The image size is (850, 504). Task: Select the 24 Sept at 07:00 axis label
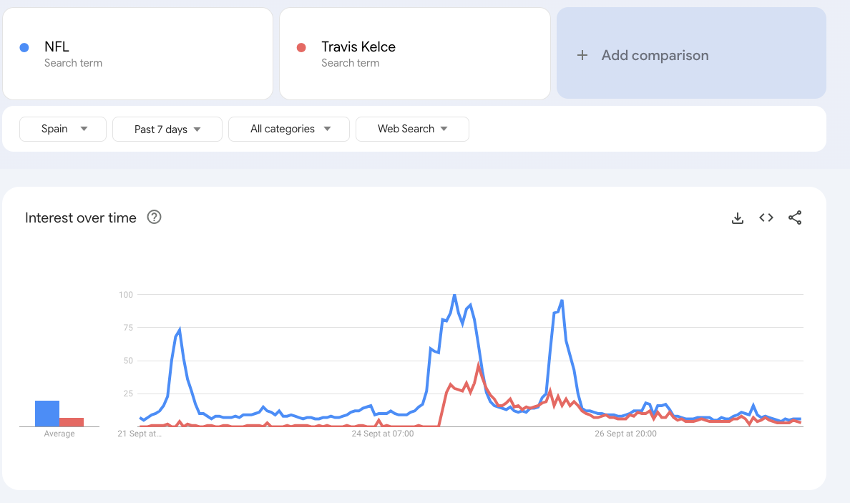pos(383,434)
